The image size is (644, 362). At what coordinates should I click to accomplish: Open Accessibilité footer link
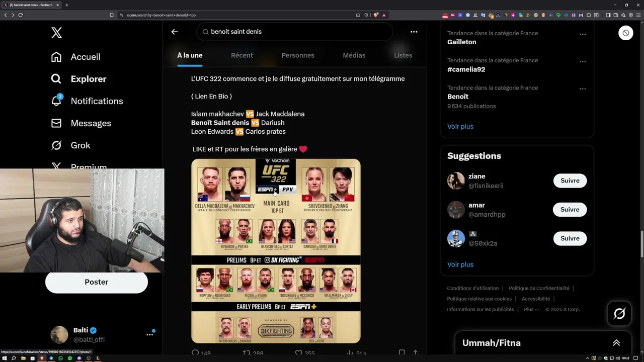click(x=536, y=299)
